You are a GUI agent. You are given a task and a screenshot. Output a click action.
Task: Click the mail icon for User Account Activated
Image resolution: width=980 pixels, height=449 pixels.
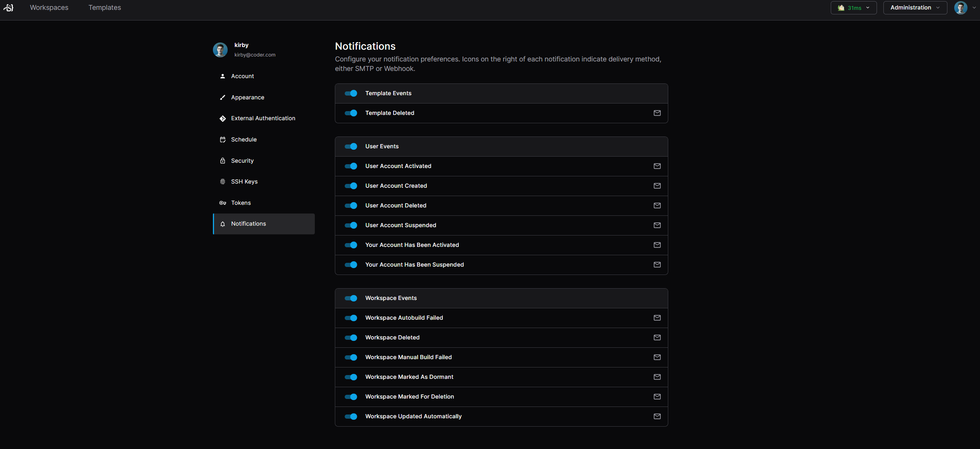click(x=657, y=166)
